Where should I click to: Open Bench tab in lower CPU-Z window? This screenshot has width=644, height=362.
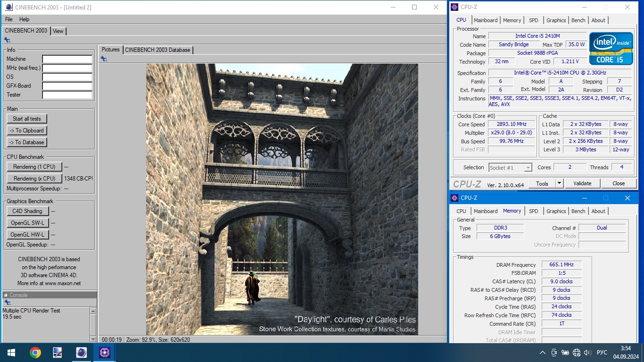[578, 211]
